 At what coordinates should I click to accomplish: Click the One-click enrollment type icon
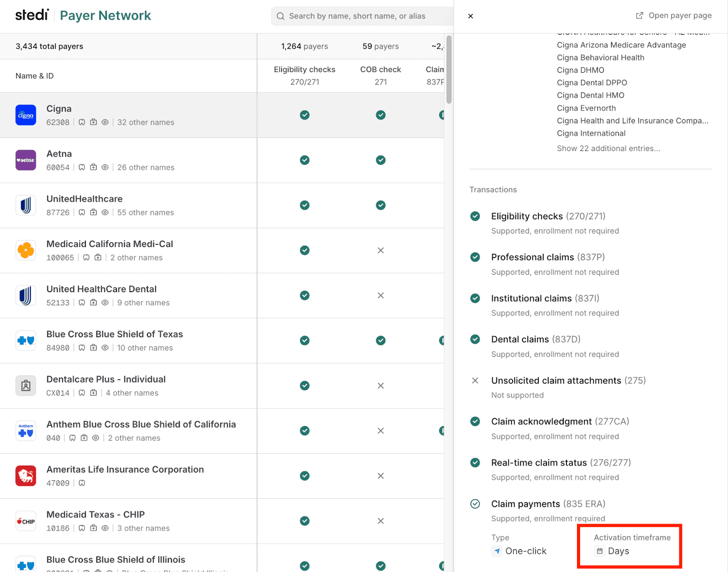click(497, 551)
